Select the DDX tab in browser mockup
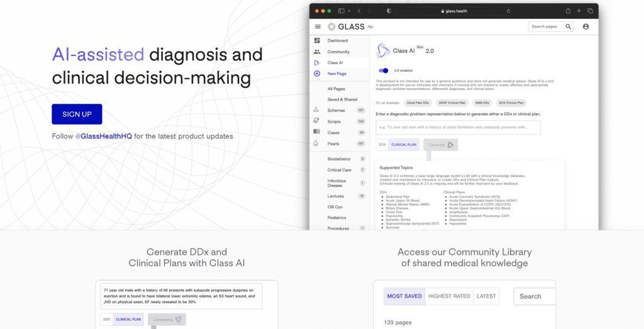644x329 pixels. (x=382, y=145)
